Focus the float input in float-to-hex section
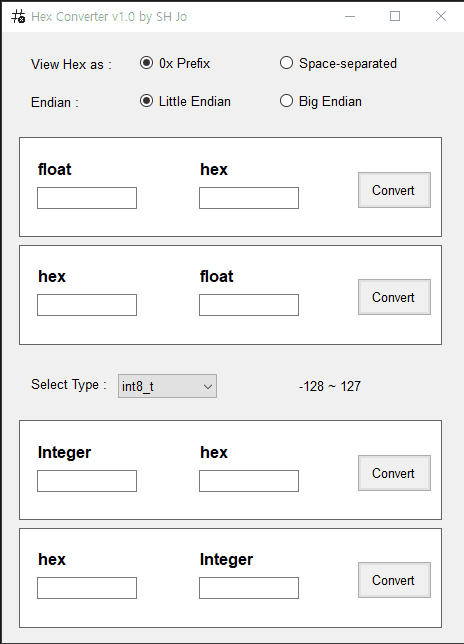464x644 pixels. 87,198
